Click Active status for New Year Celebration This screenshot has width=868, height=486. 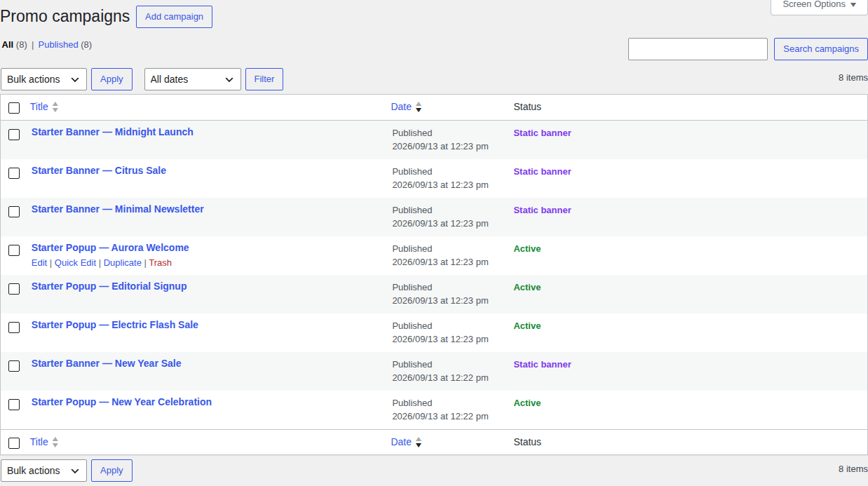(527, 403)
